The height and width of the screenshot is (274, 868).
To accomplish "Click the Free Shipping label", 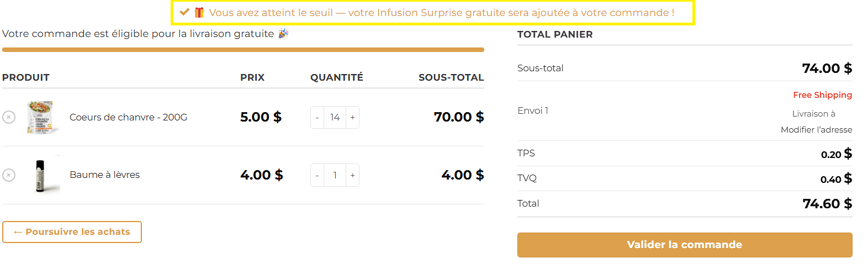I will (822, 95).
